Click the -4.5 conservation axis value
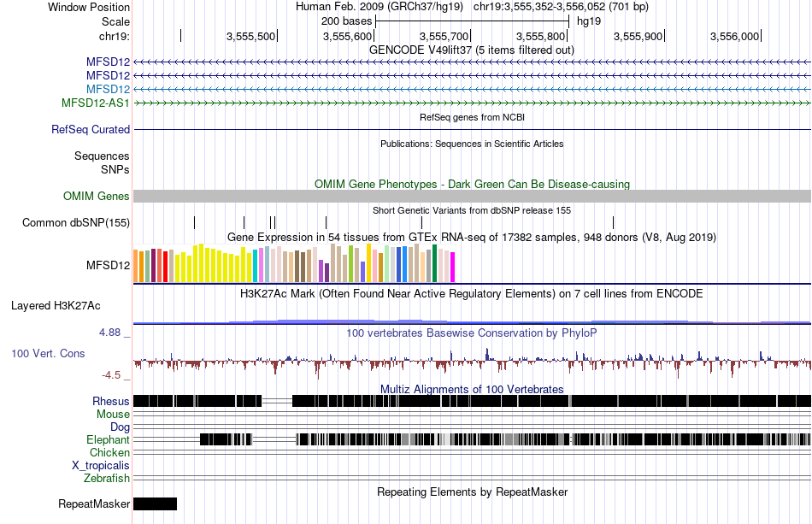This screenshot has height=524, width=812. click(111, 375)
